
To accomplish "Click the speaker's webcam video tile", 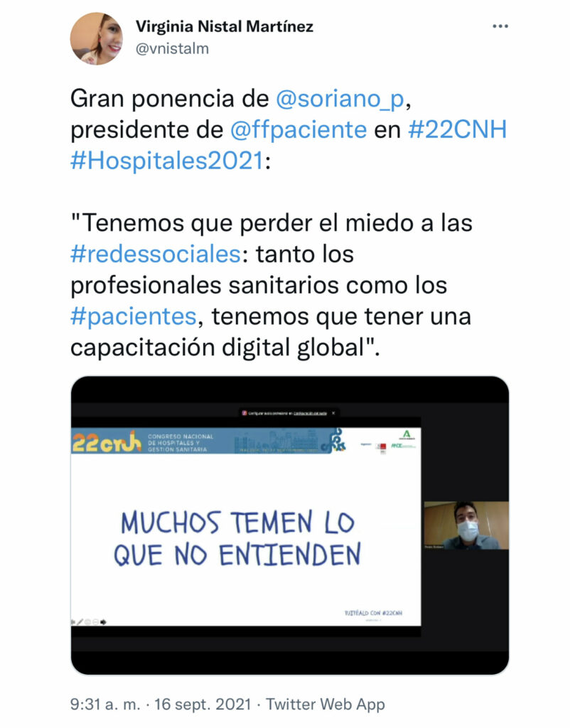I will click(466, 525).
